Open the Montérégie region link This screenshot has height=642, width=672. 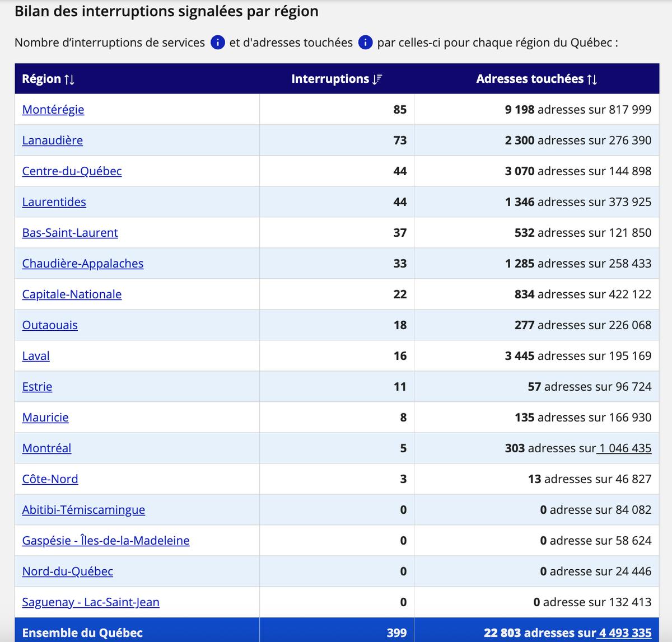53,110
